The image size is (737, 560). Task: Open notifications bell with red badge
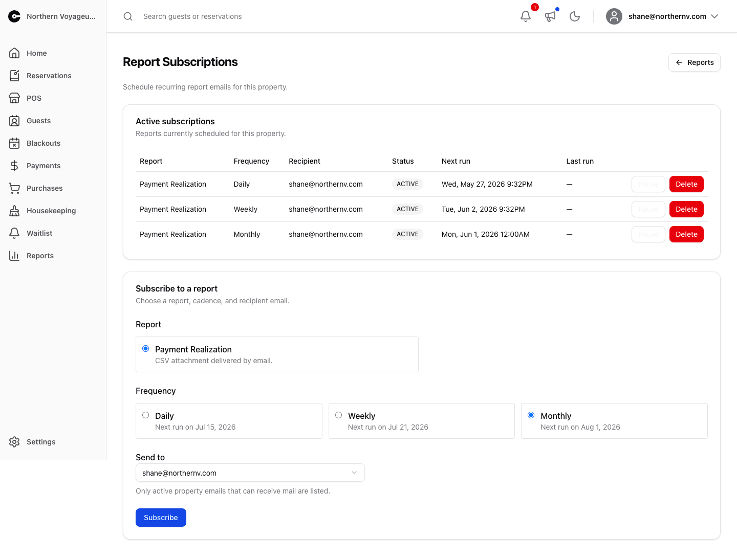(x=526, y=16)
